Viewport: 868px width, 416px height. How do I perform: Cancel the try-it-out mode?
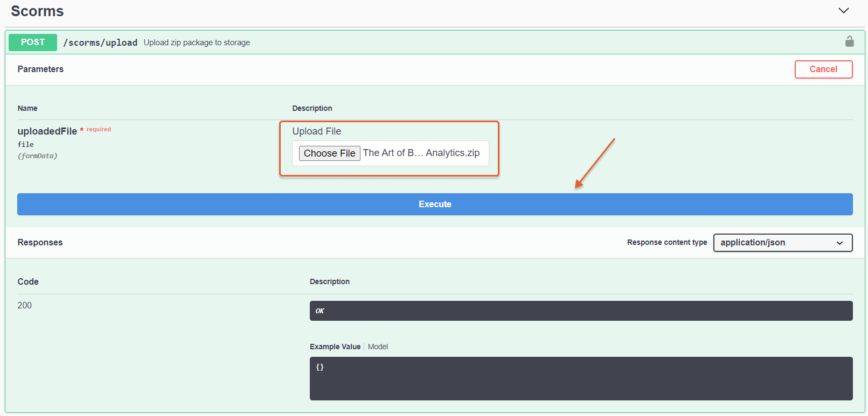(x=823, y=69)
